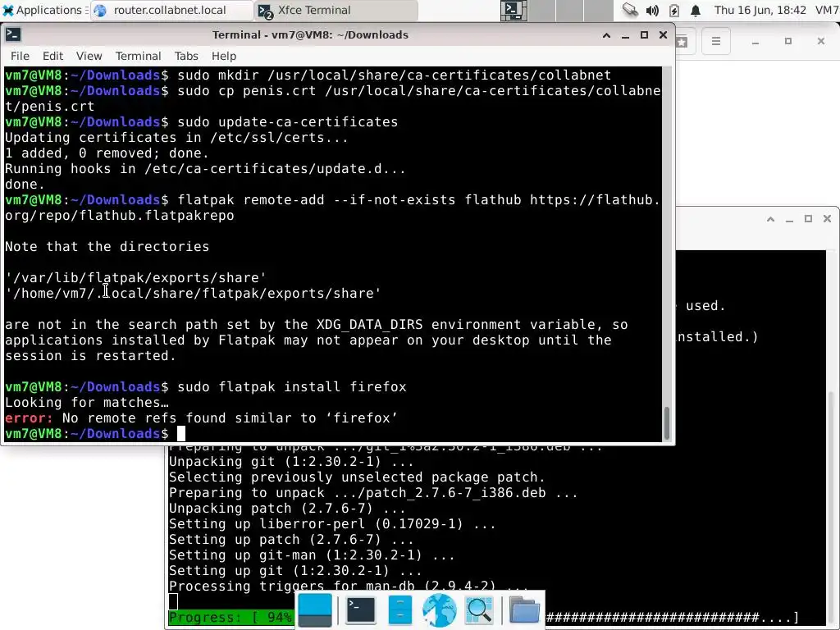Shade the Terminal window with up-arrow button

[606, 35]
